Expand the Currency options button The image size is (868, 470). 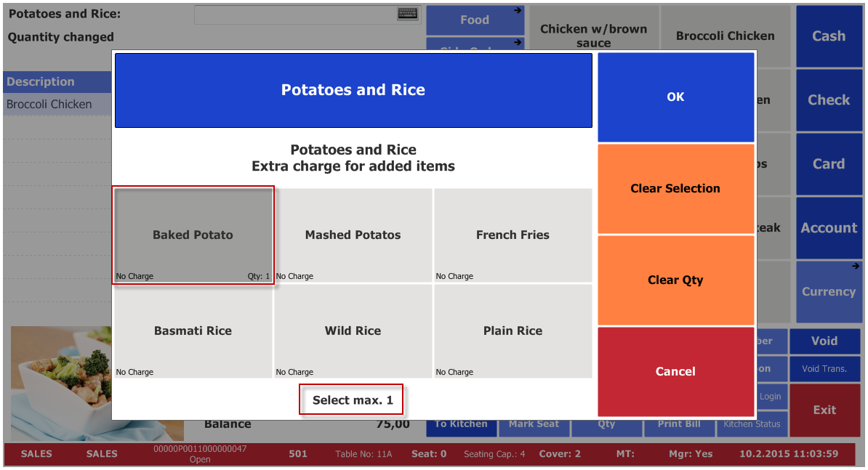(829, 291)
